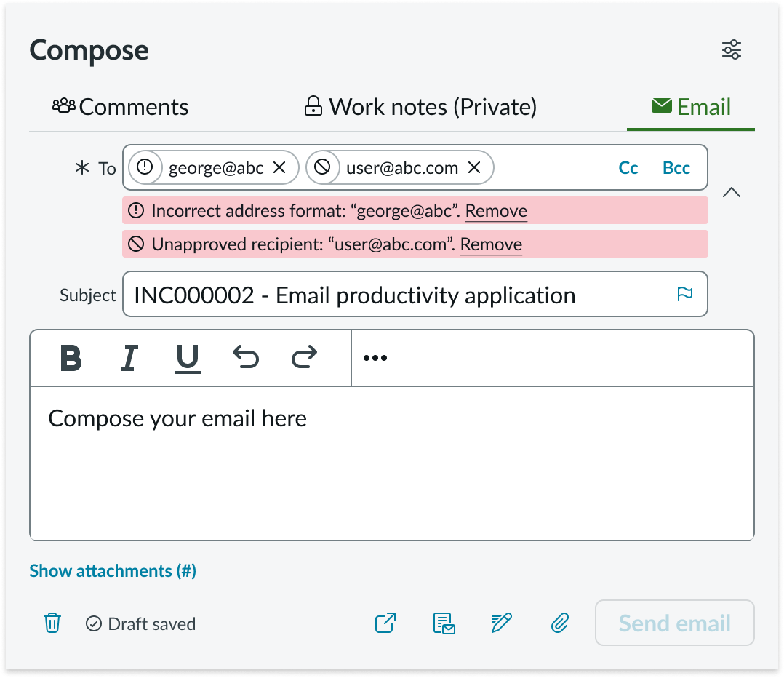
Task: Click the Redo arrow icon
Action: click(x=304, y=357)
